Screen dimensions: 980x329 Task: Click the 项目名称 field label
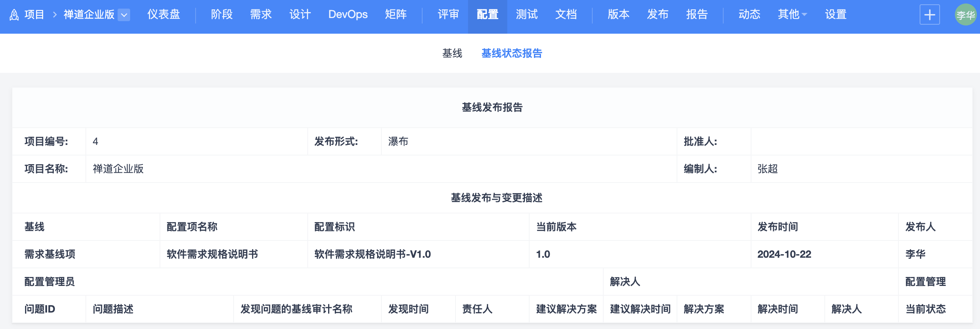coord(46,169)
